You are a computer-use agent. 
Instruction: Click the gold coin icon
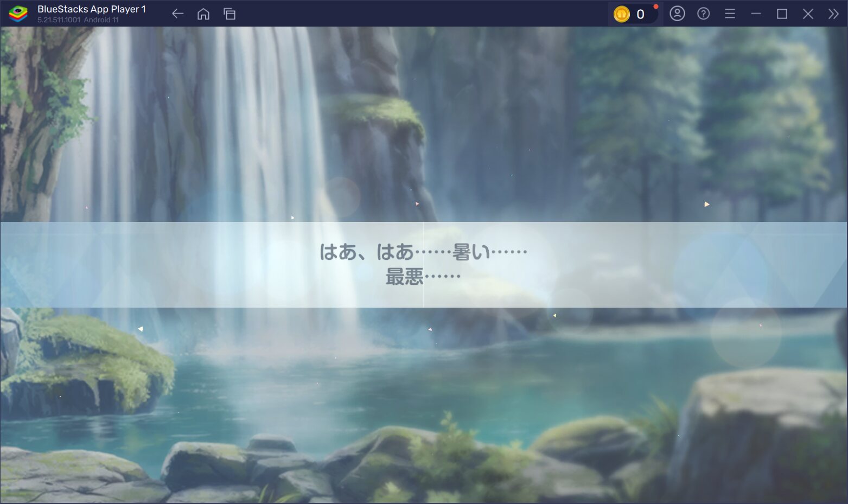click(621, 14)
